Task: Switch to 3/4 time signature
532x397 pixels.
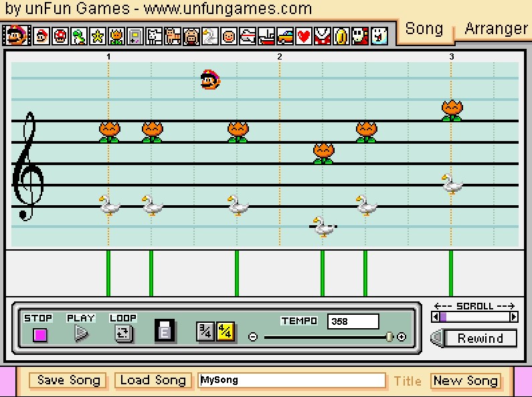Action: pos(205,332)
